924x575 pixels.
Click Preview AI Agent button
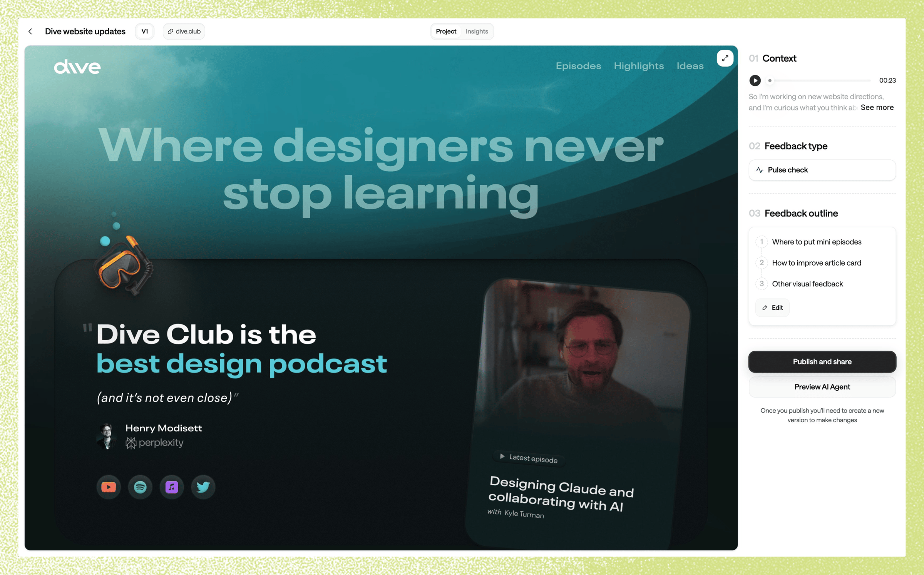click(x=822, y=387)
